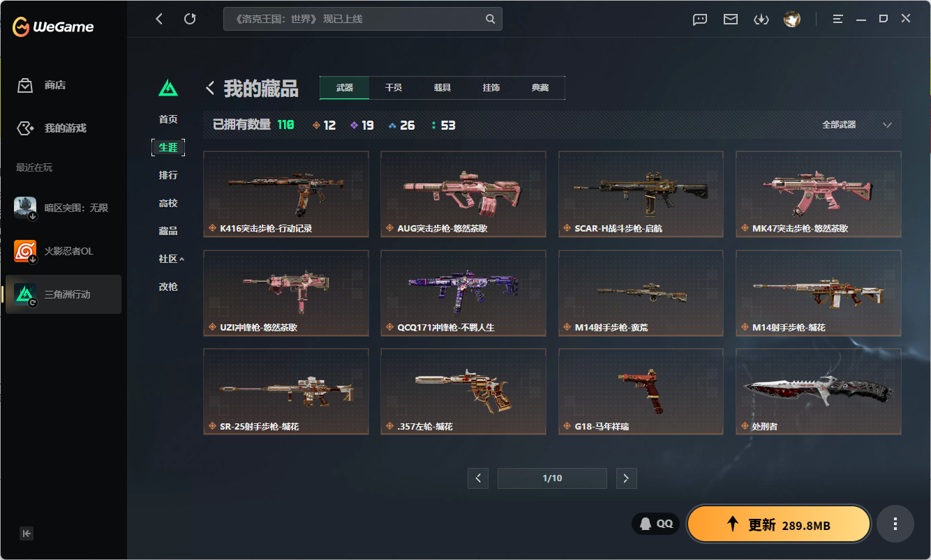Click the user avatar icon
Screen dimensions: 931x560
pos(792,20)
